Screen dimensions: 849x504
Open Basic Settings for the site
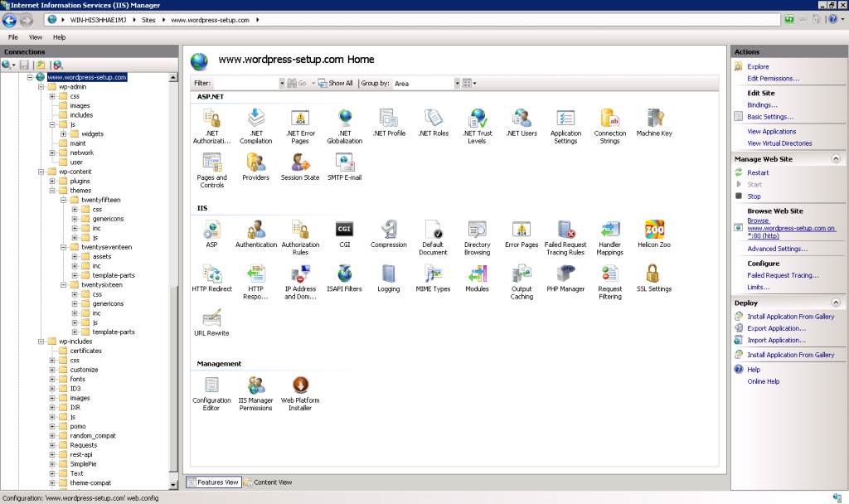coord(770,117)
